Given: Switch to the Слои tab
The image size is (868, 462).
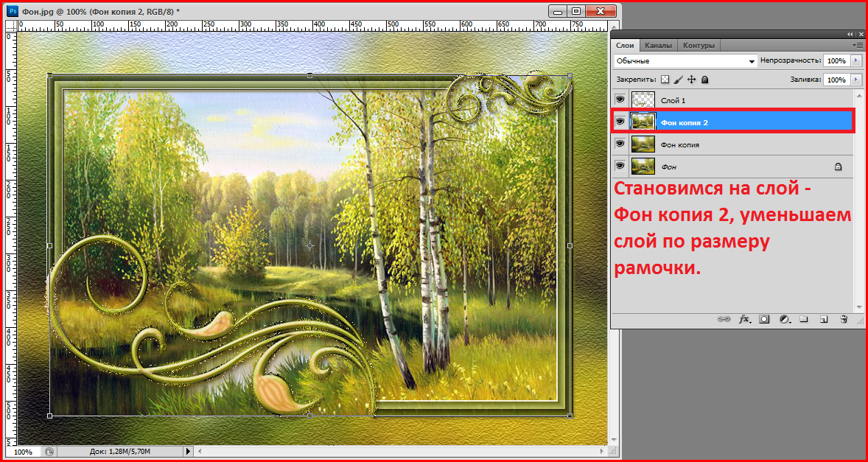Looking at the screenshot, I should click(625, 46).
